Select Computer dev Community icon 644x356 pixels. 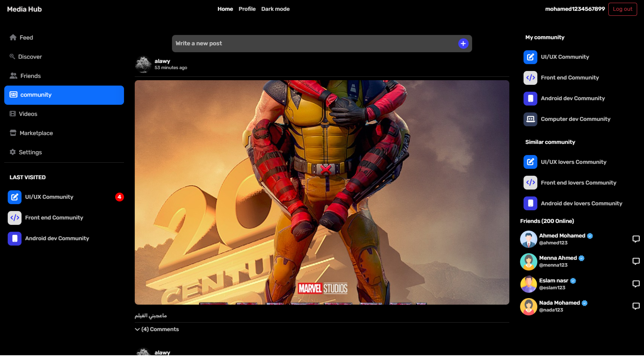530,119
